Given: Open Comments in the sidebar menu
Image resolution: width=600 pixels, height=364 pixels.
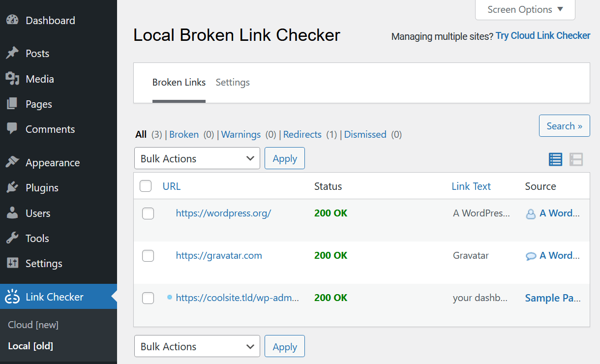Looking at the screenshot, I should click(59, 129).
